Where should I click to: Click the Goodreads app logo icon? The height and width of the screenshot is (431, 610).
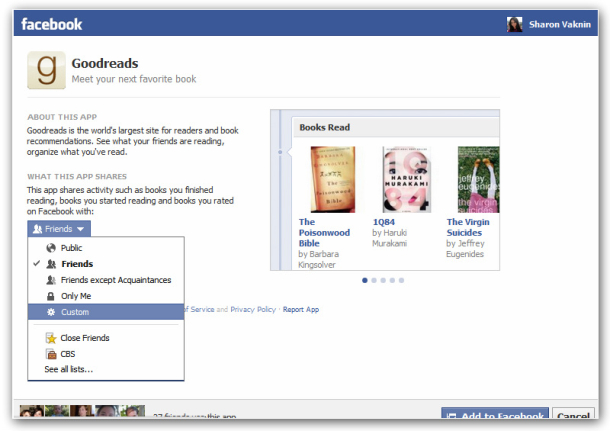[46, 70]
